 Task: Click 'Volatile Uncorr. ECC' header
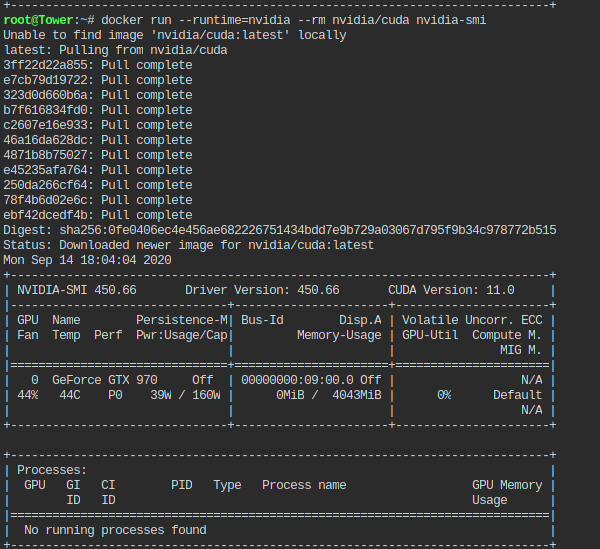coord(472,320)
